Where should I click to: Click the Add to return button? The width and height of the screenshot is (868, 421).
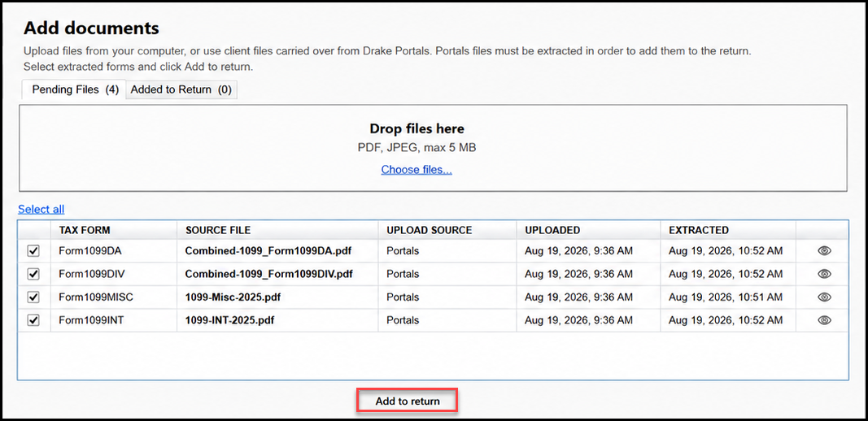point(408,401)
